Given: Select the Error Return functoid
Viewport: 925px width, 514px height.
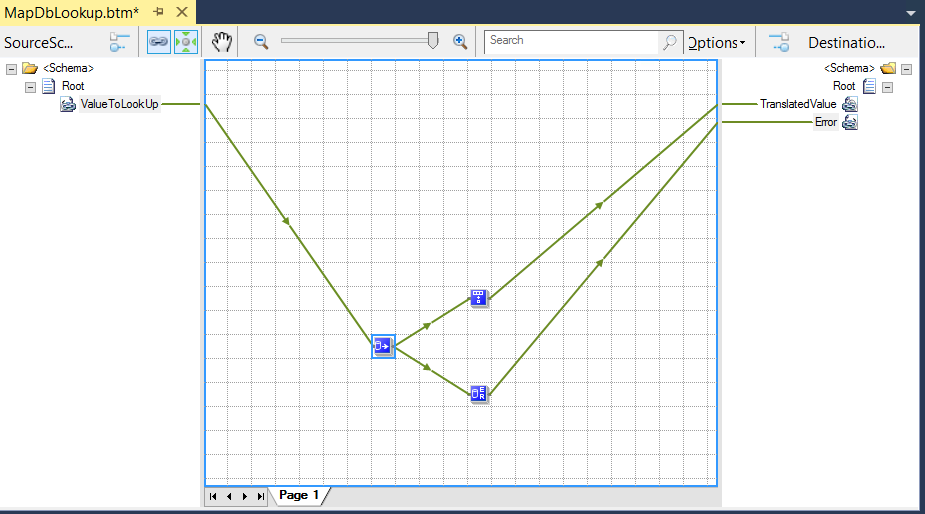Looking at the screenshot, I should pyautogui.click(x=478, y=394).
